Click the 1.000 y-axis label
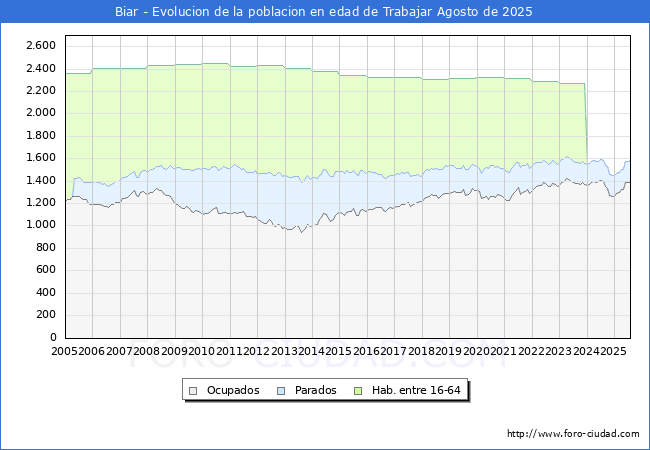The image size is (650, 450). (41, 225)
